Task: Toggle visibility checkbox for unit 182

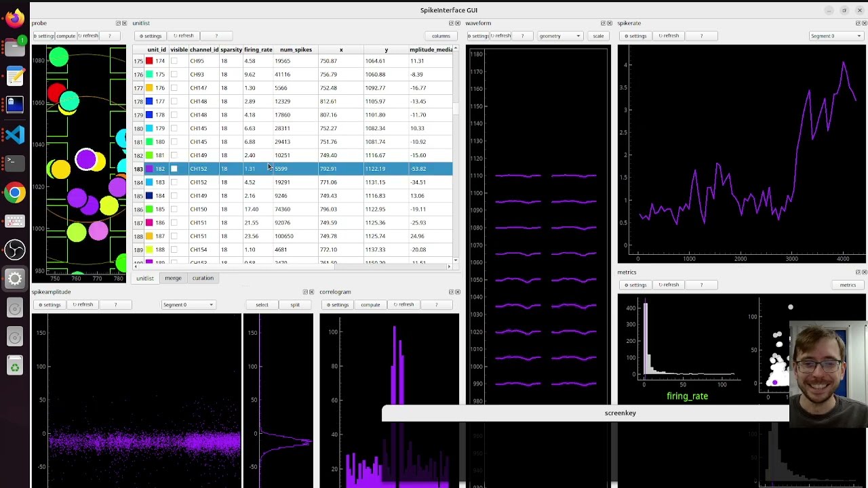Action: pyautogui.click(x=174, y=169)
